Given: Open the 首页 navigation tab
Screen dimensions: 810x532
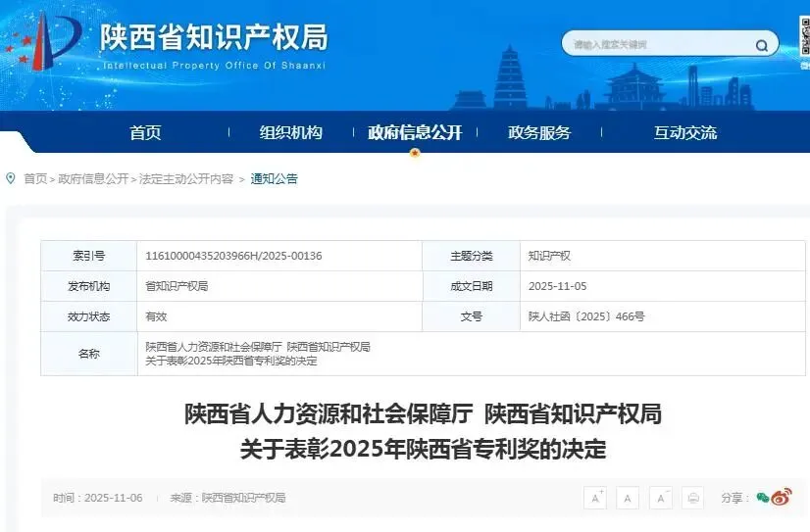Looking at the screenshot, I should (x=145, y=133).
